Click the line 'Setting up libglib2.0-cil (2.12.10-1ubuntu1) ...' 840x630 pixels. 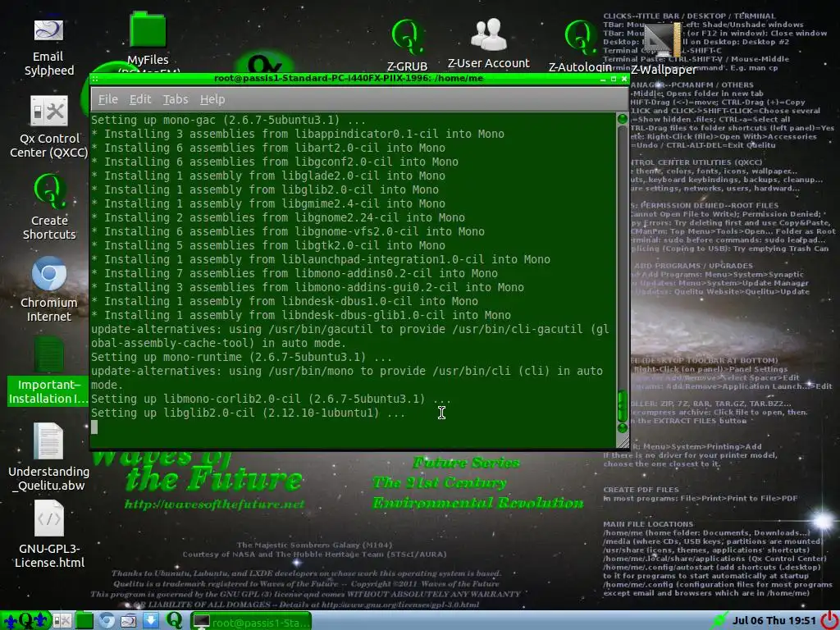pos(248,413)
